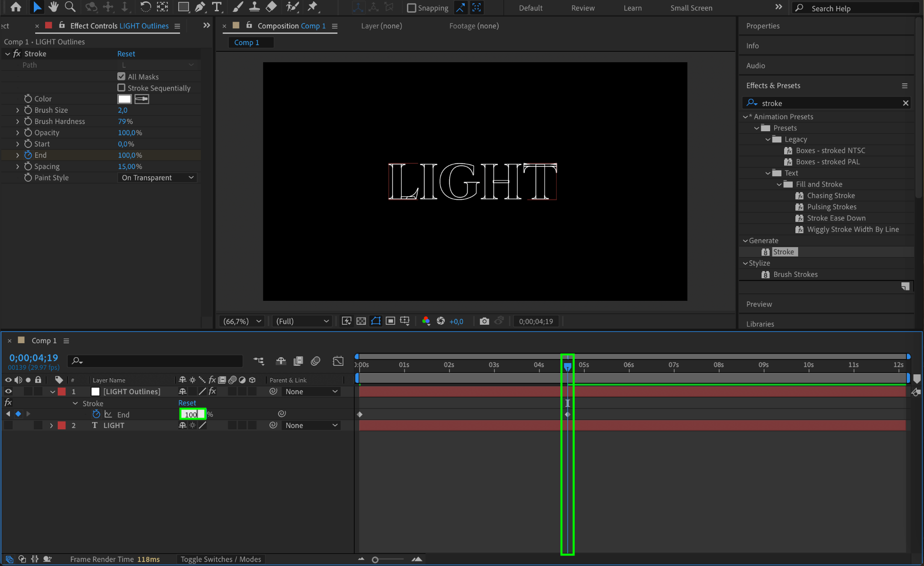Select the Zoom magnifier tool
The width and height of the screenshot is (924, 566).
[70, 7]
